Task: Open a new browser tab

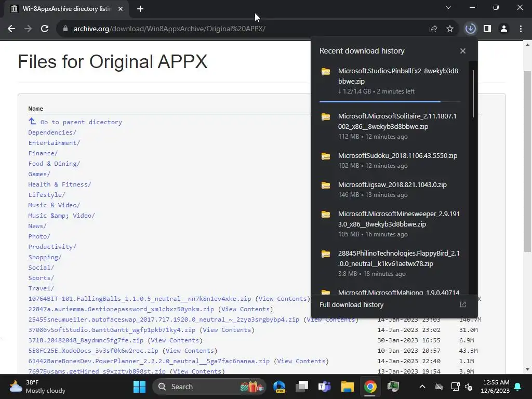Action: click(x=140, y=9)
